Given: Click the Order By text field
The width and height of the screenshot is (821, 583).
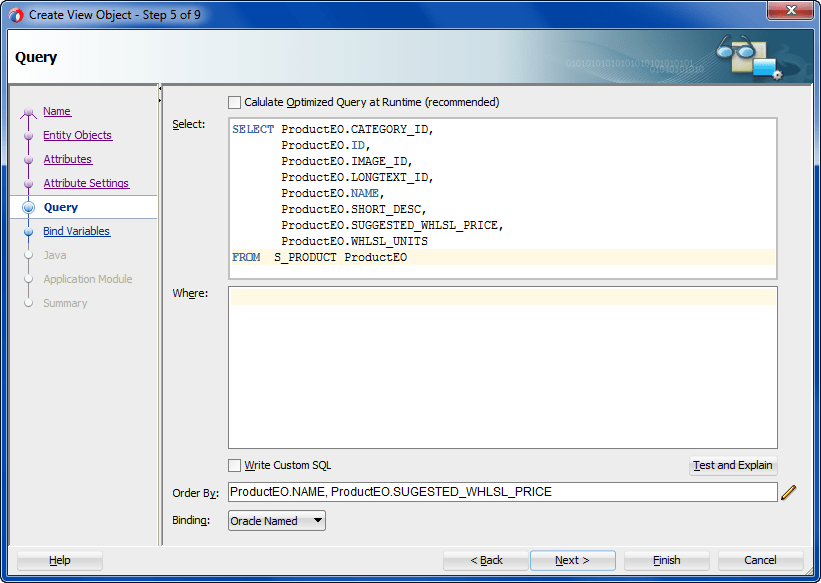Looking at the screenshot, I should tap(500, 491).
